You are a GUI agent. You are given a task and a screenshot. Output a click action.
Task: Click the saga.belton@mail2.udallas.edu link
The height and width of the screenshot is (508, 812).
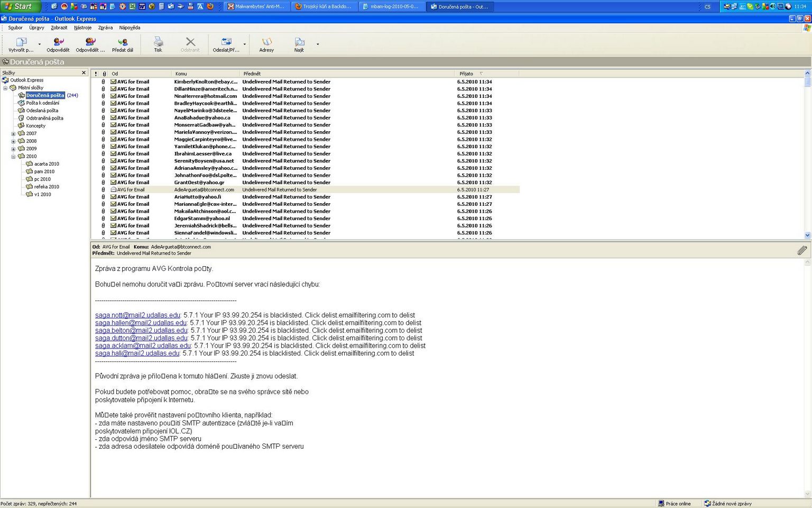tap(141, 331)
